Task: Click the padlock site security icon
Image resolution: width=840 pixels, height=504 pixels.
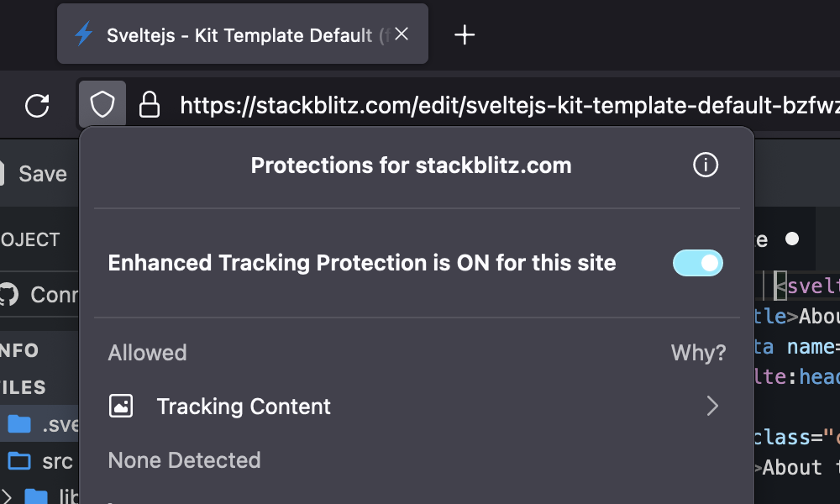Action: (x=149, y=104)
